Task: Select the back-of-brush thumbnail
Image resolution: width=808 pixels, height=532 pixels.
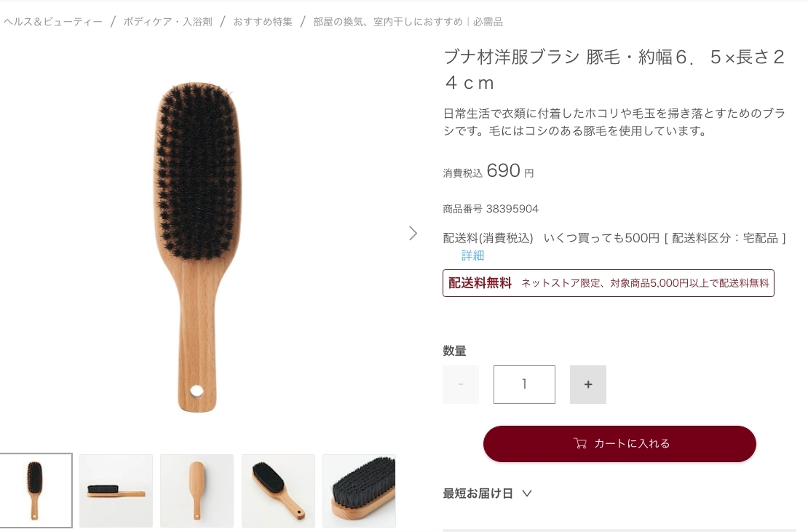Action: click(197, 491)
